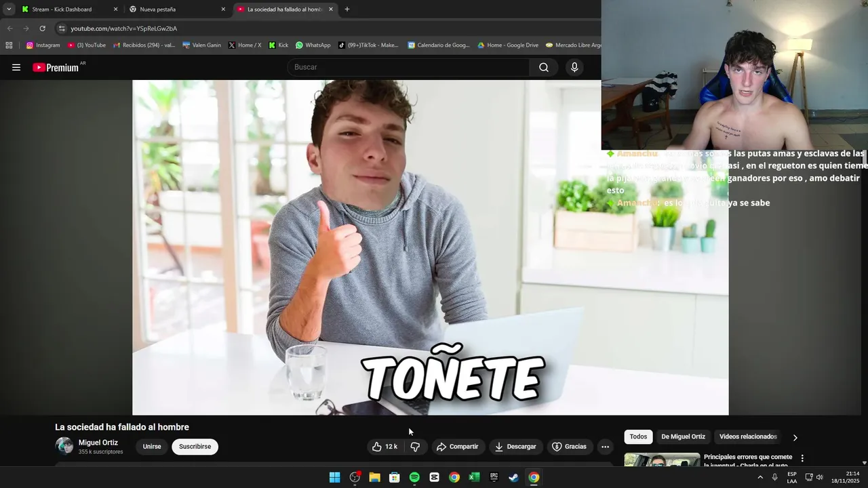868x488 pixels.
Task: Switch to the Nueva pestaña tab
Action: point(176,9)
